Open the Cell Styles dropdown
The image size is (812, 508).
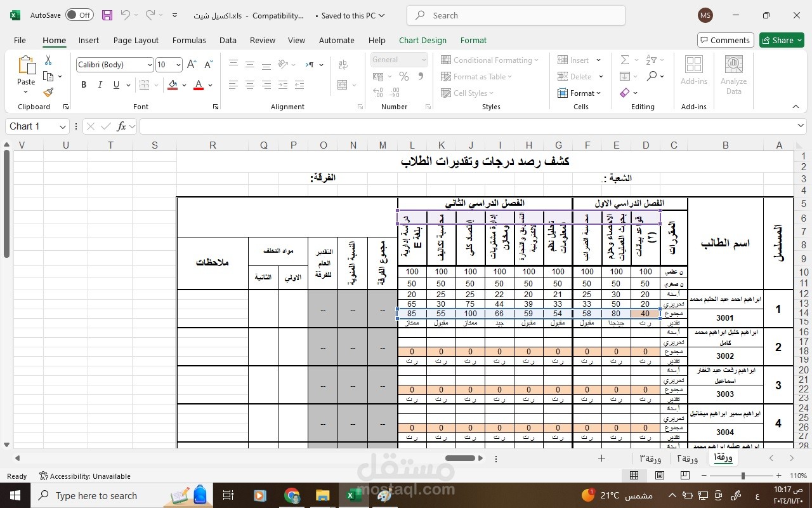(x=467, y=93)
